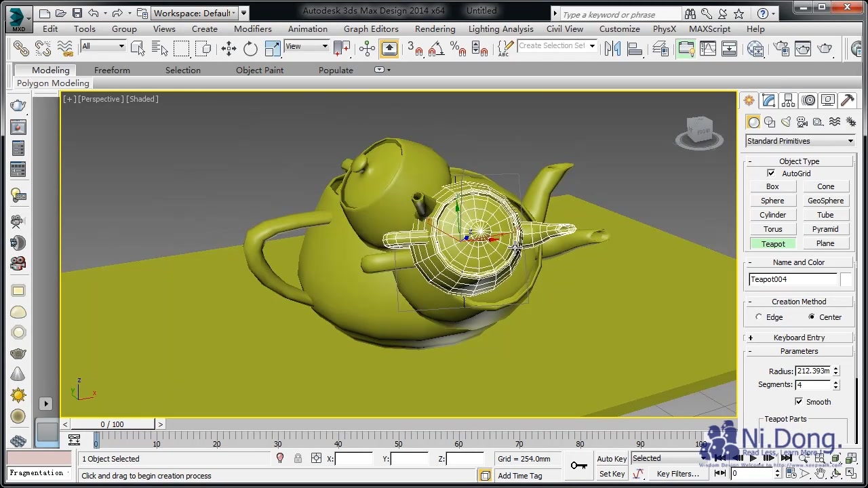
Task: Toggle the Percent Snap icon
Action: coord(458,48)
